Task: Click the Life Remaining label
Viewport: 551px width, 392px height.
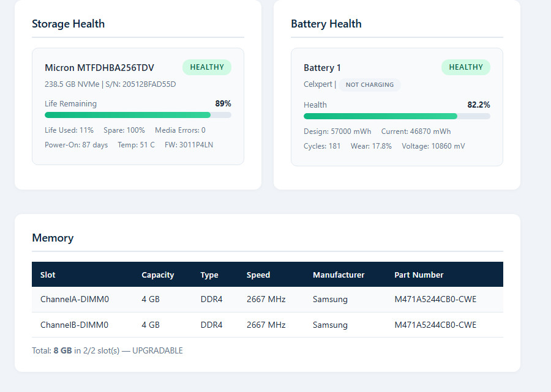Action: click(x=70, y=104)
